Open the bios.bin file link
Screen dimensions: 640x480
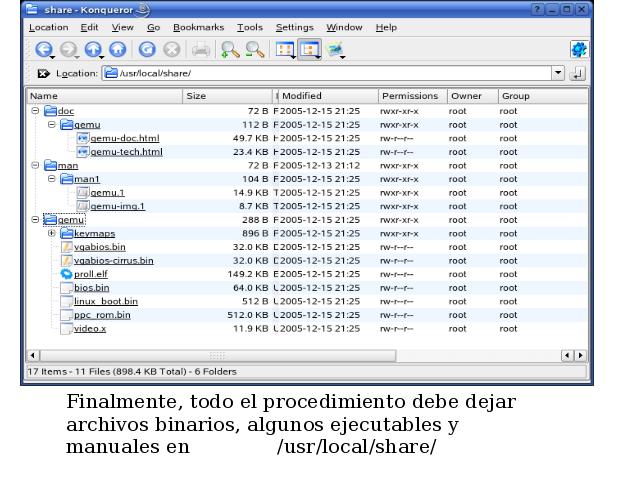(x=91, y=288)
